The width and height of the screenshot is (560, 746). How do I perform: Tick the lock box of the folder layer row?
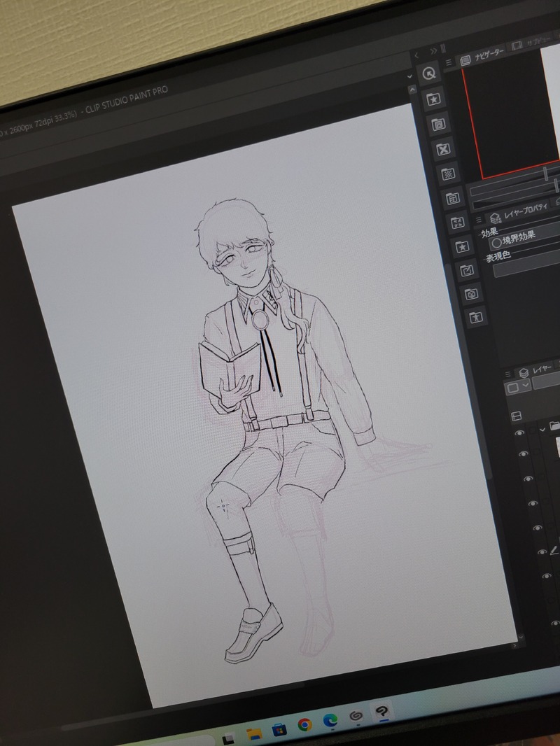coord(531,430)
